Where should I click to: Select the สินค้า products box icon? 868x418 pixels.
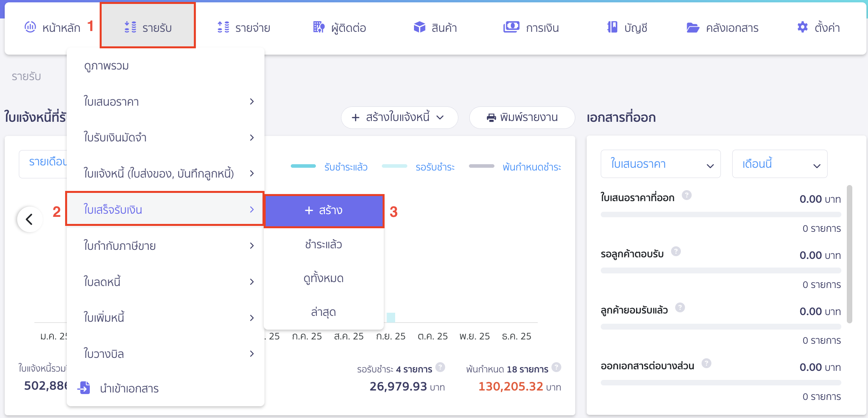click(419, 27)
